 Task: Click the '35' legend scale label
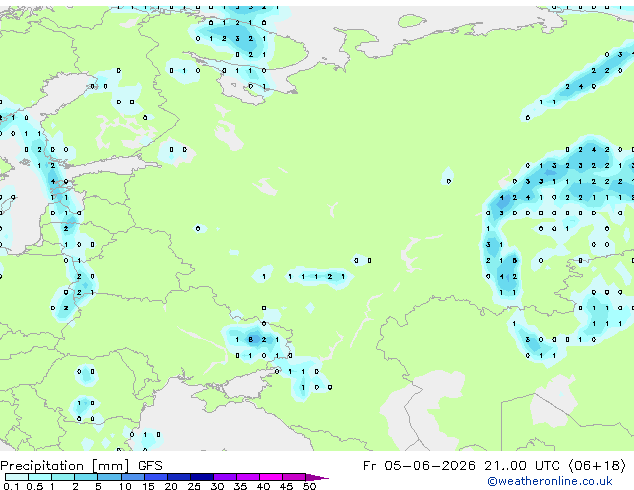pos(240,486)
